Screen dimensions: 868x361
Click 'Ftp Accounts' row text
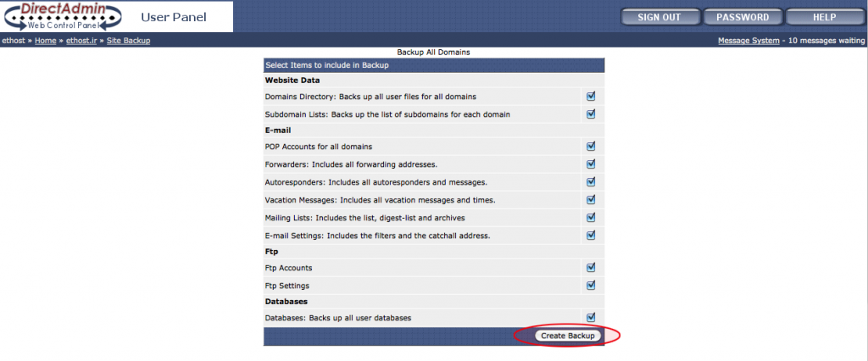(288, 268)
